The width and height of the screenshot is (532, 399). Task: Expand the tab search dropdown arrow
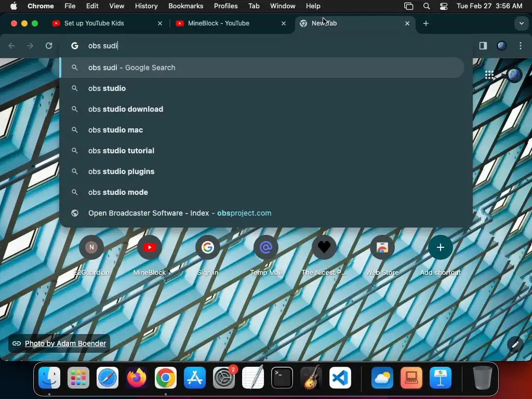[522, 23]
